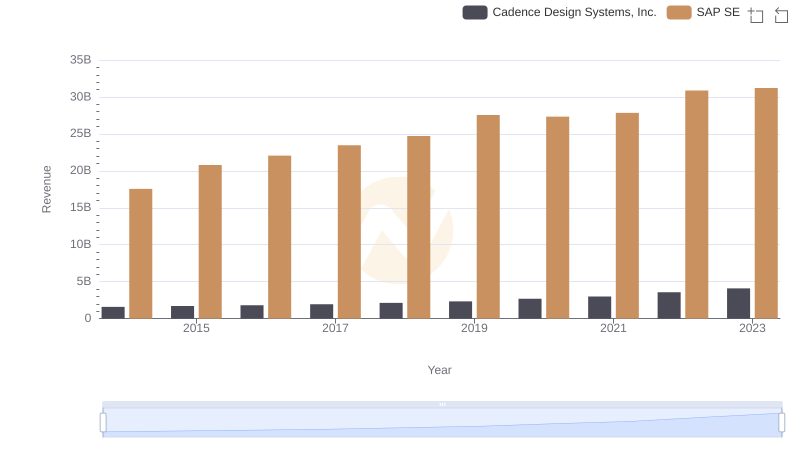
Task: Click the 10B y-axis label
Action: click(81, 244)
